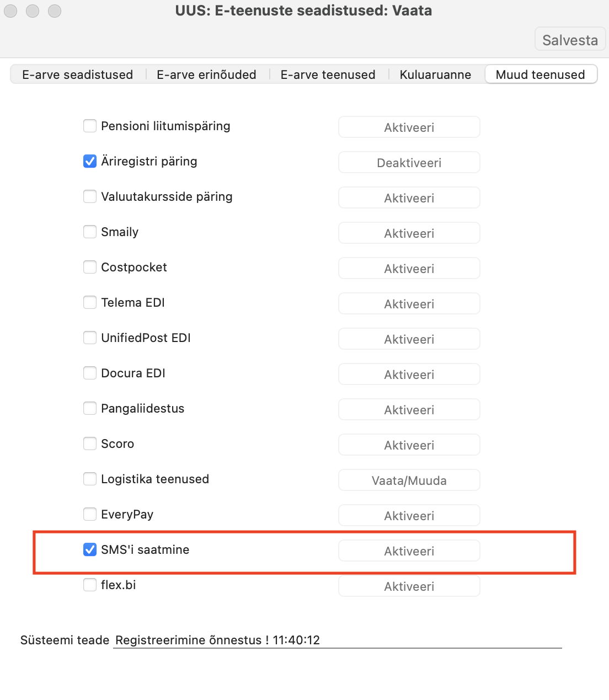Viewport: 609px width, 700px height.
Task: Save settings with the Salvesta button
Action: pos(570,40)
